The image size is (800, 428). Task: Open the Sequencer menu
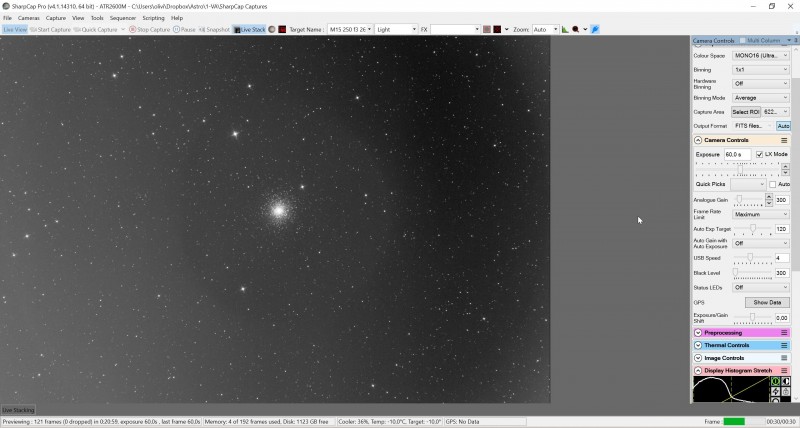(123, 18)
